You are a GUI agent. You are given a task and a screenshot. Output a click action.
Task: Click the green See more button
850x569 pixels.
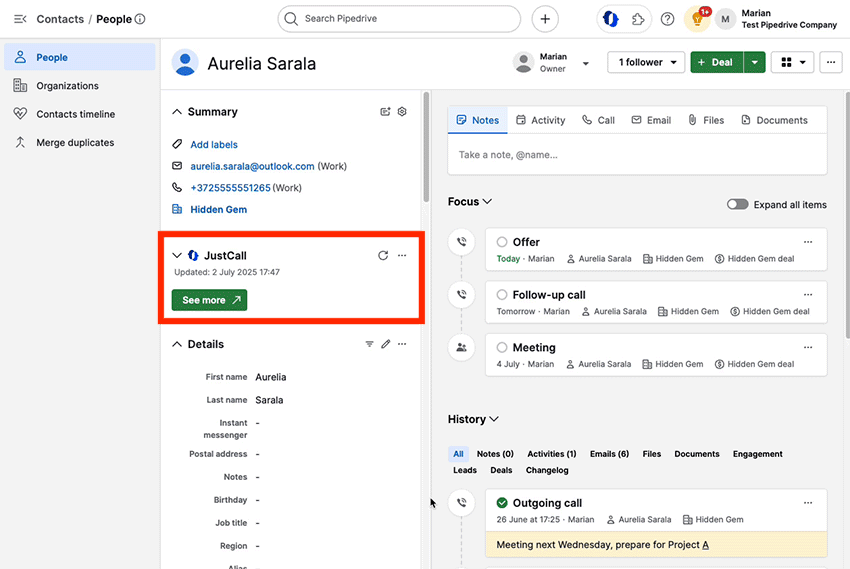[x=209, y=300]
